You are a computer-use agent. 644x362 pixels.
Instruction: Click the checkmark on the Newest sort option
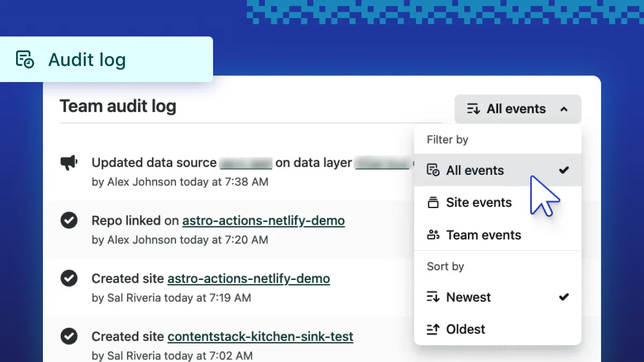(x=563, y=297)
